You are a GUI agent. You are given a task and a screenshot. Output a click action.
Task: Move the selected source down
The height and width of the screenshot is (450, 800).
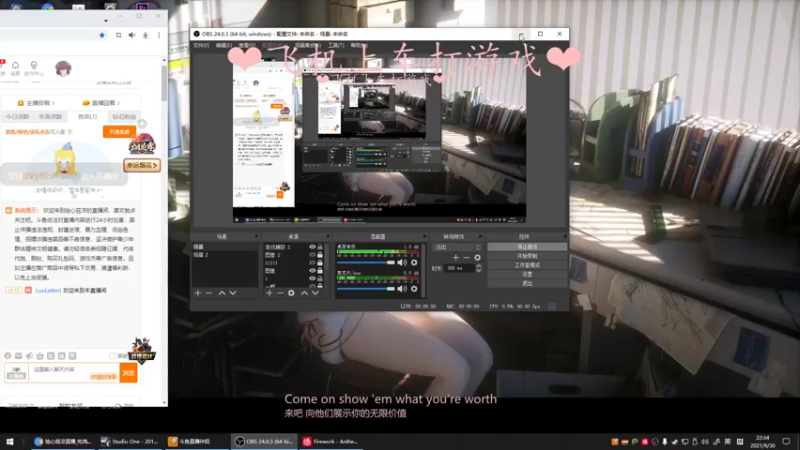pyautogui.click(x=315, y=293)
